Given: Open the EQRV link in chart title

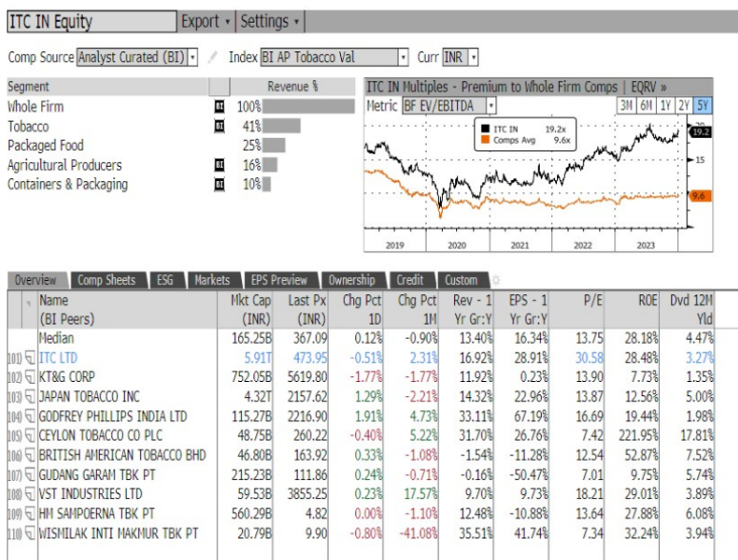Looking at the screenshot, I should click(648, 87).
